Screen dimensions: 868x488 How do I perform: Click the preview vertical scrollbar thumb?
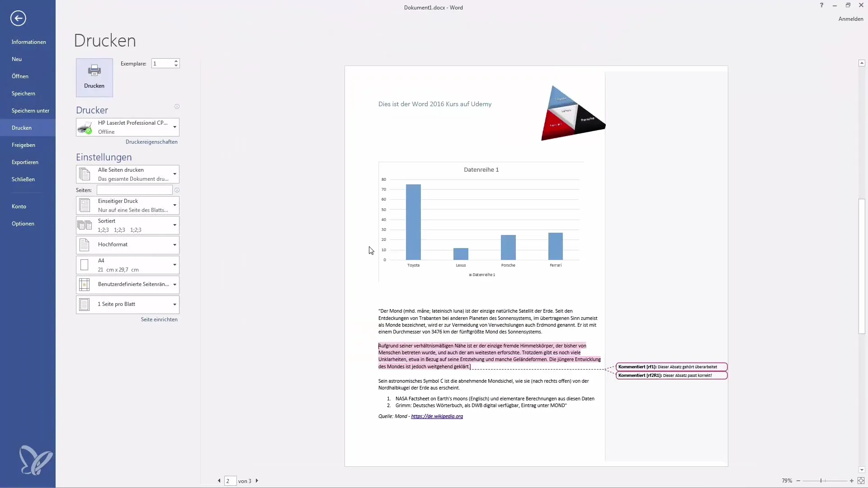pyautogui.click(x=862, y=266)
